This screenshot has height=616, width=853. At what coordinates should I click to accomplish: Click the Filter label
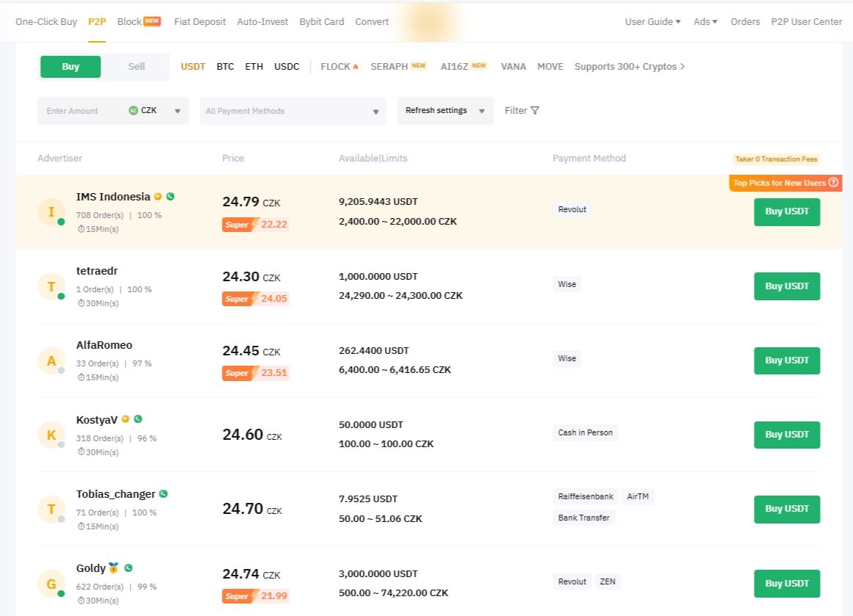point(516,110)
